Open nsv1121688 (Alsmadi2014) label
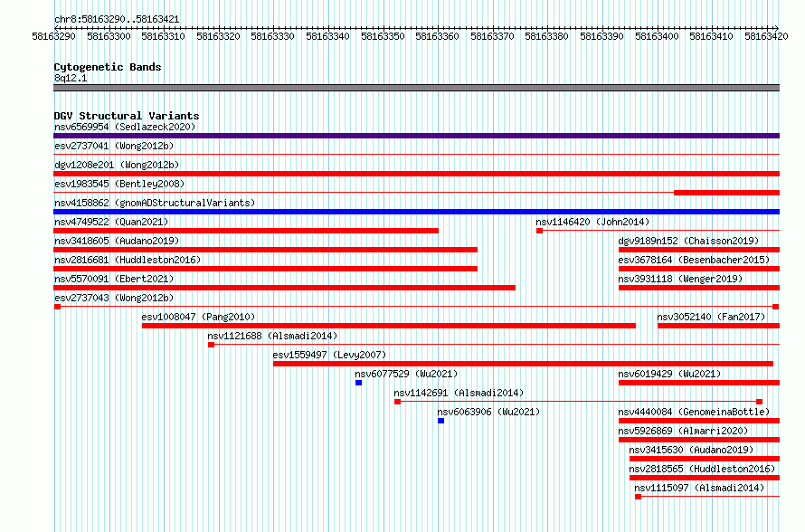The image size is (805, 532). pos(272,336)
